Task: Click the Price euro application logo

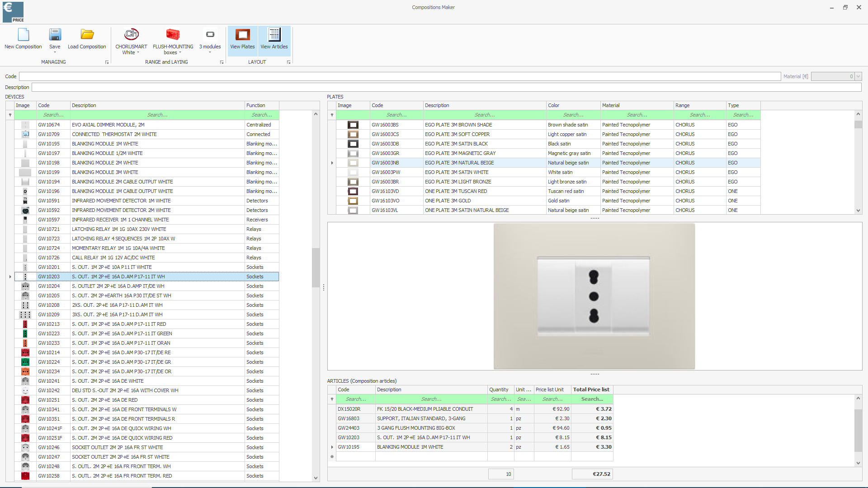Action: click(13, 12)
